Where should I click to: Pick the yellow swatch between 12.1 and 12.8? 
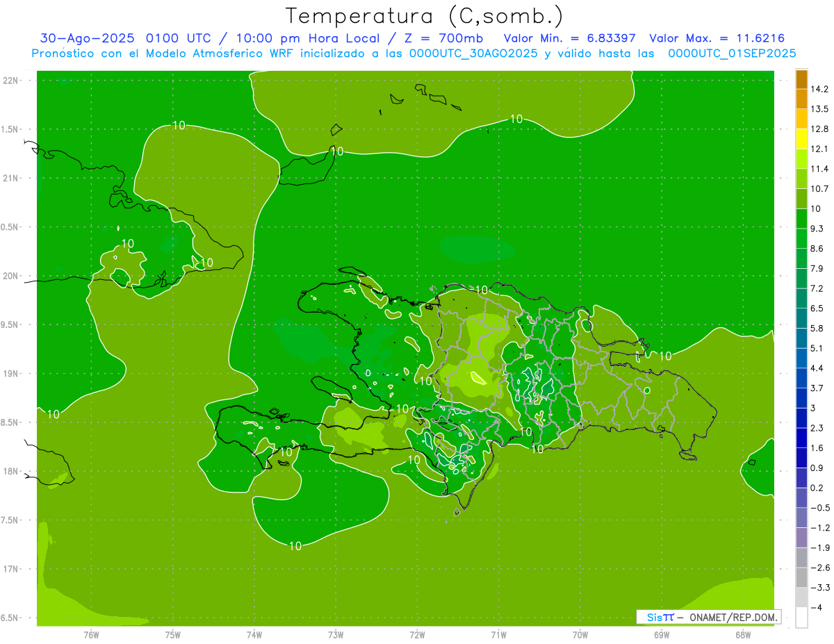tap(801, 139)
